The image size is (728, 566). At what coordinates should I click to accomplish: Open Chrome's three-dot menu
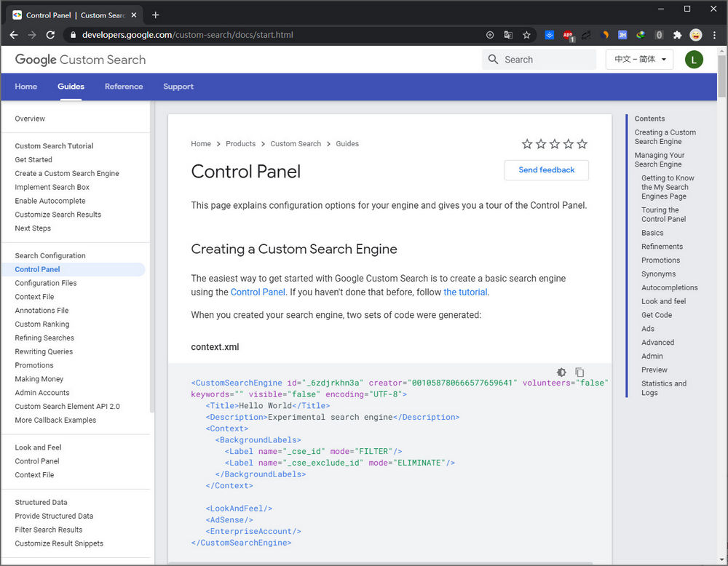coord(714,35)
